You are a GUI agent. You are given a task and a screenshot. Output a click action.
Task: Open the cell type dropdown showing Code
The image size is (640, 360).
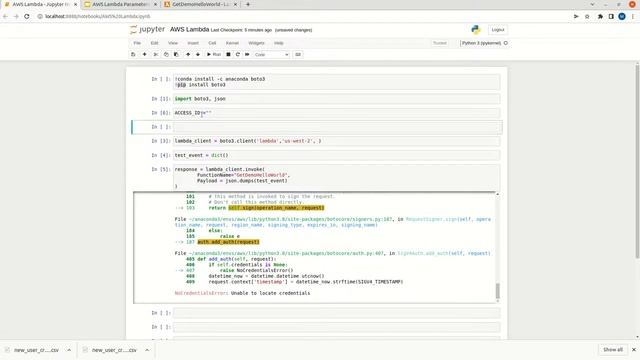[x=271, y=54]
